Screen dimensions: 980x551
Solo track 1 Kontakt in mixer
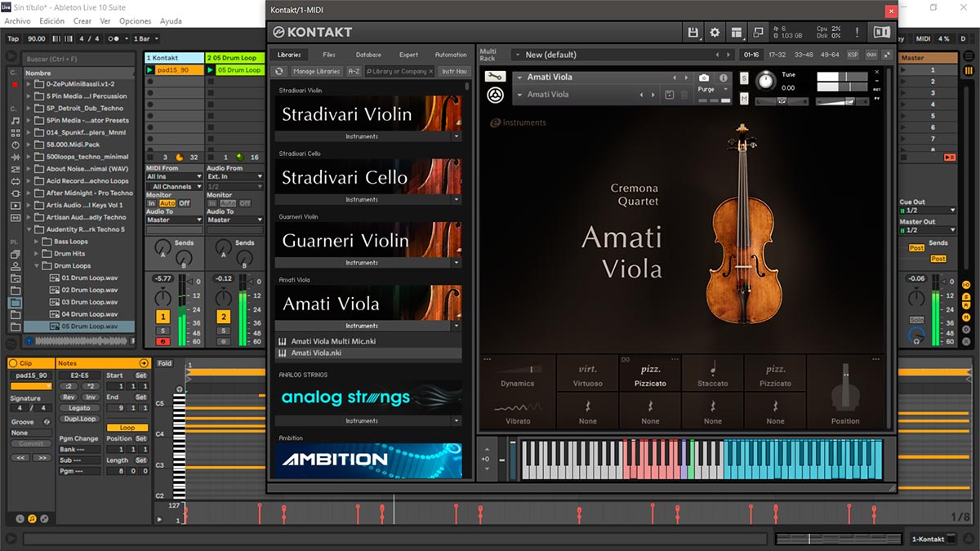[x=163, y=331]
